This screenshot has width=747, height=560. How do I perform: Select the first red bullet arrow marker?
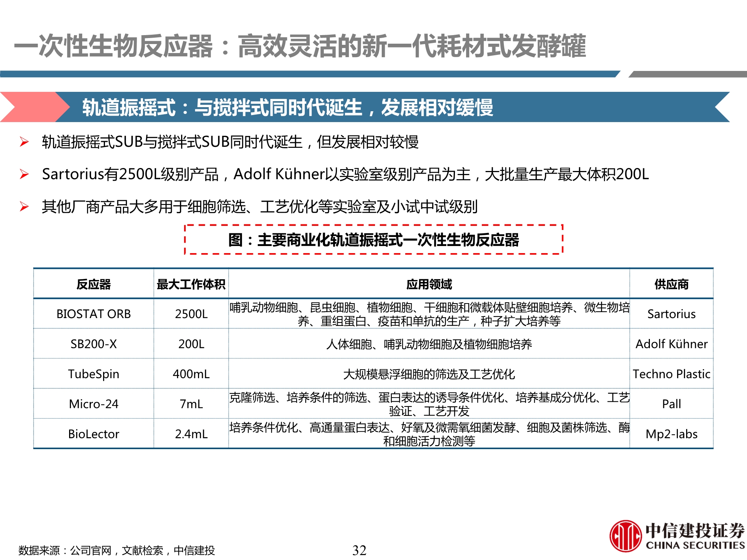tap(24, 142)
